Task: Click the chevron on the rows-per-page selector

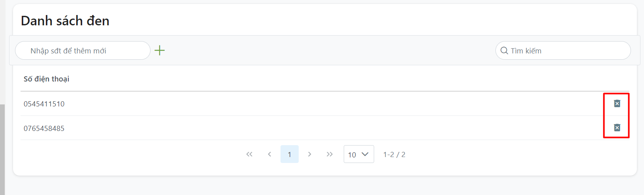Action: (365, 154)
